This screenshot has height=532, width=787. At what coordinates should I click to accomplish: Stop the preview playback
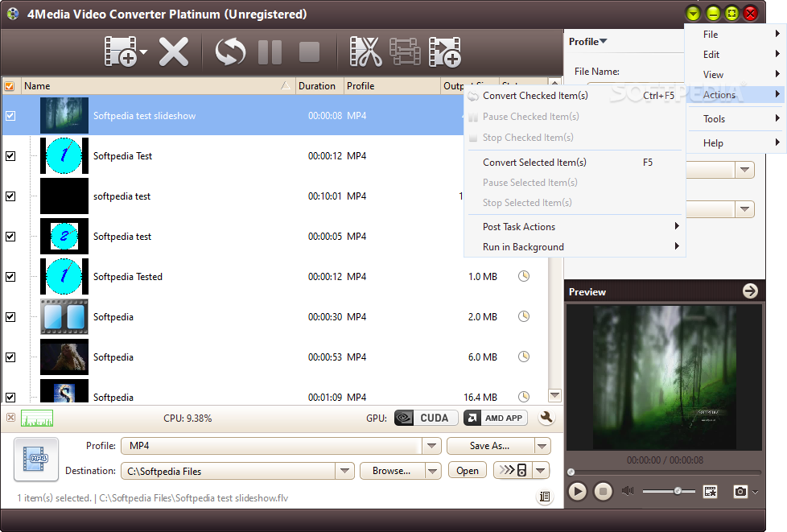click(x=603, y=491)
